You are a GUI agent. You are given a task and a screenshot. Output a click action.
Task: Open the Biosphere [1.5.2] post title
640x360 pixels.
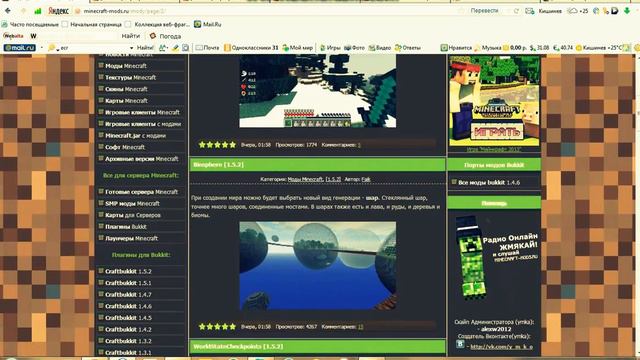(x=218, y=164)
